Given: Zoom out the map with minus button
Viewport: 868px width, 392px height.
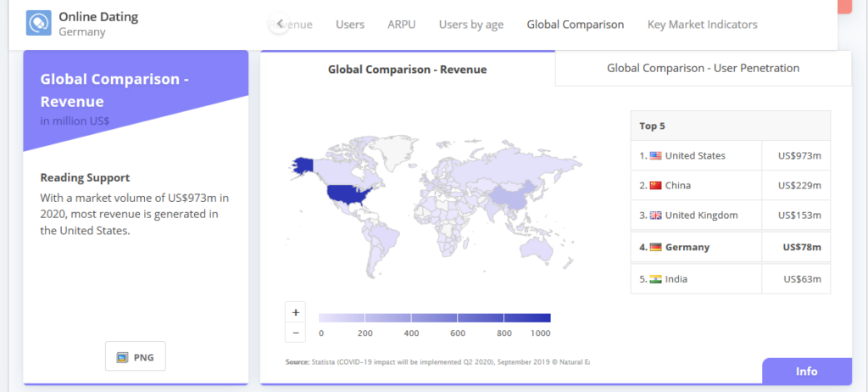Looking at the screenshot, I should click(x=296, y=333).
